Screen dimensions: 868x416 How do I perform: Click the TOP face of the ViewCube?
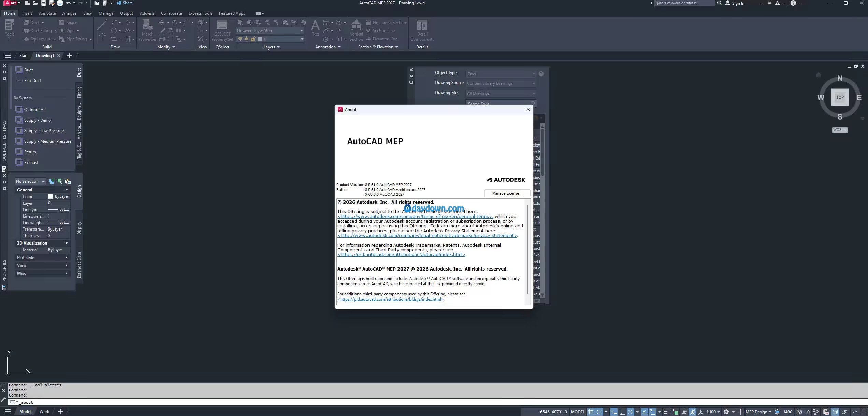coord(840,97)
